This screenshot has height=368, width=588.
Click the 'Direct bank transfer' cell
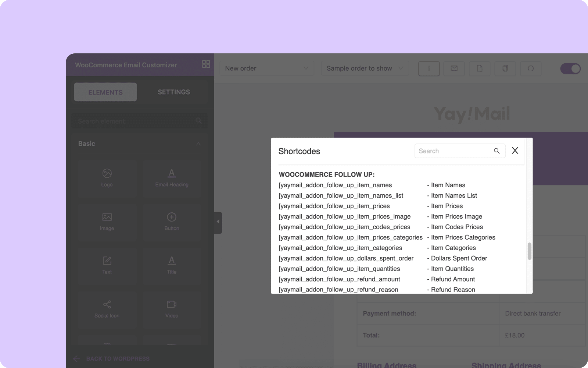click(x=542, y=314)
